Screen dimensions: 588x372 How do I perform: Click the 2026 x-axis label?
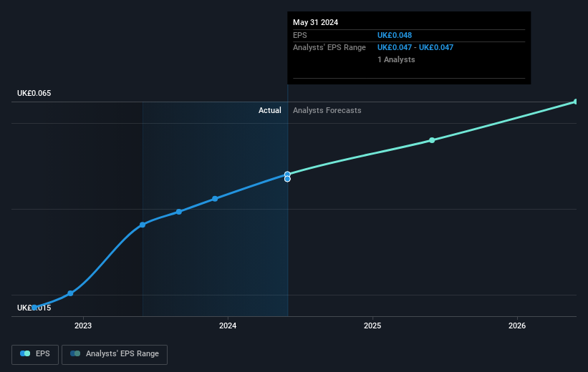coord(517,325)
